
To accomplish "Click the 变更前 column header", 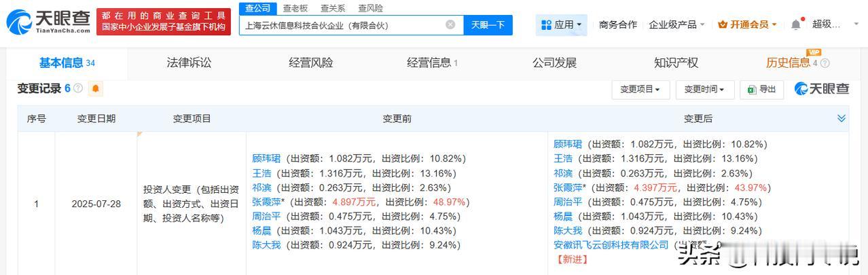I will (x=397, y=119).
